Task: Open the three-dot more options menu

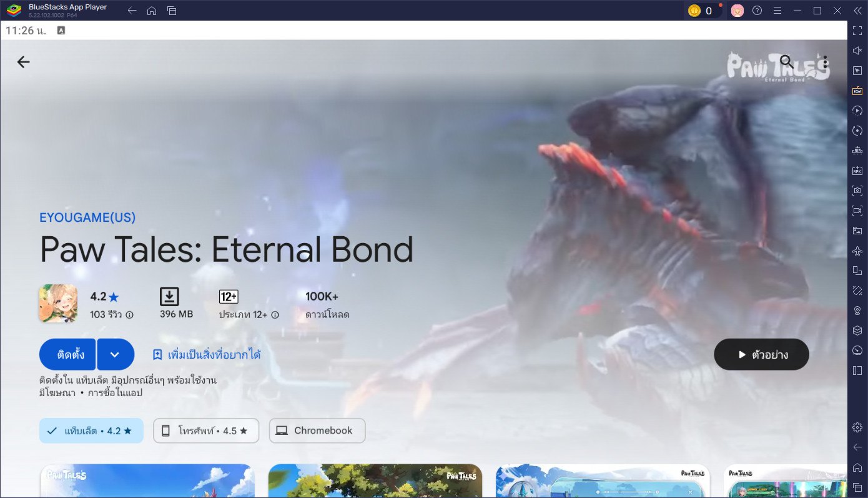Action: 825,62
